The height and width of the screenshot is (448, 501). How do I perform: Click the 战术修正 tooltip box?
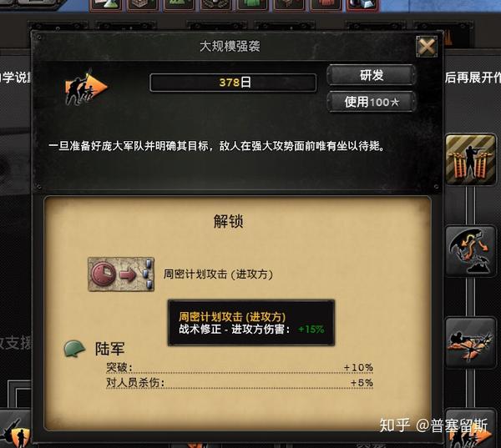click(251, 323)
